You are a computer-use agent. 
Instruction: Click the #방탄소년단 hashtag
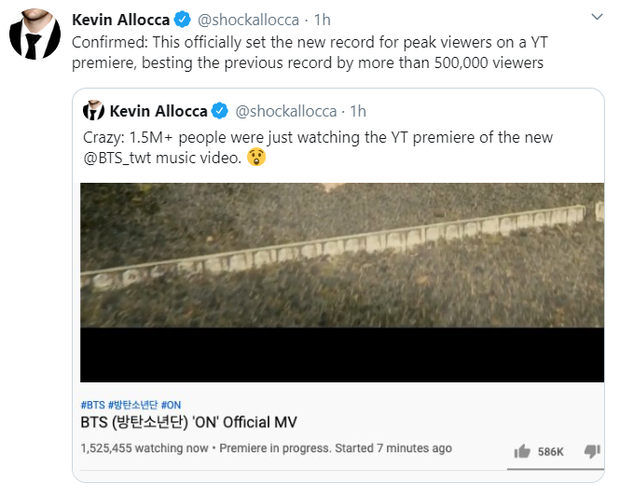pyautogui.click(x=132, y=404)
